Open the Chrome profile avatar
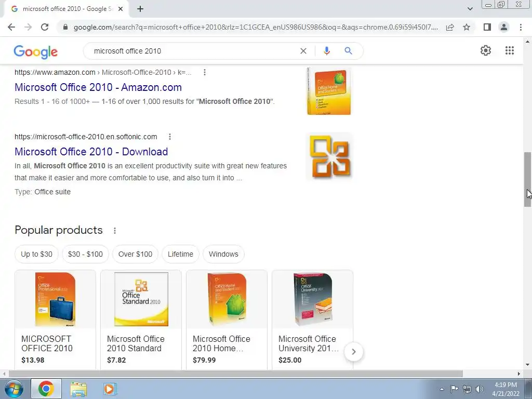This screenshot has height=399, width=532. tap(504, 27)
